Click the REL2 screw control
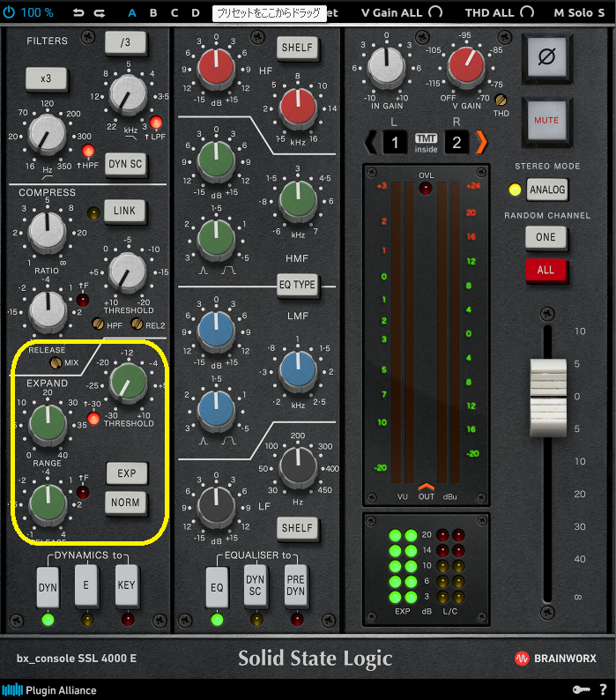This screenshot has width=616, height=700. (x=137, y=324)
